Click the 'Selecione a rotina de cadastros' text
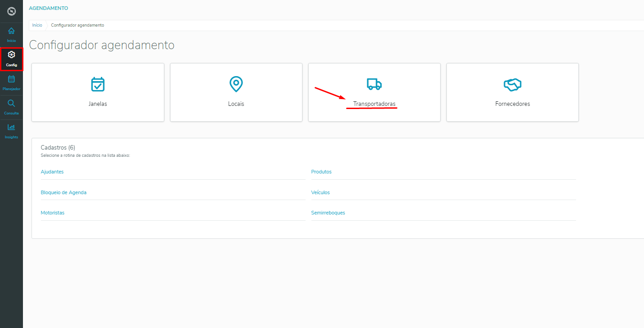This screenshot has height=328, width=644. pyautogui.click(x=85, y=155)
